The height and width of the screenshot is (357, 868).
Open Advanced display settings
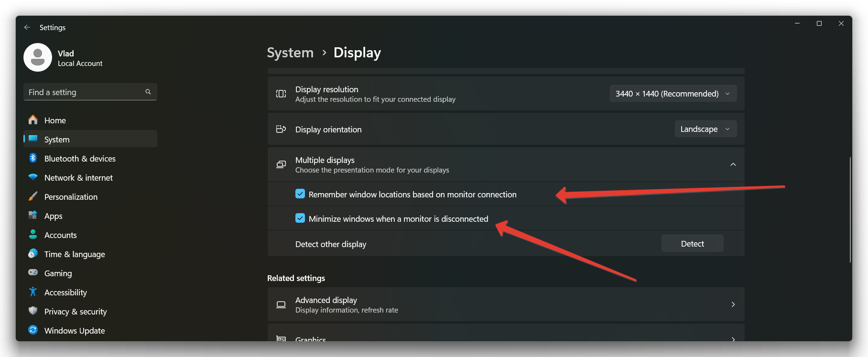click(505, 304)
